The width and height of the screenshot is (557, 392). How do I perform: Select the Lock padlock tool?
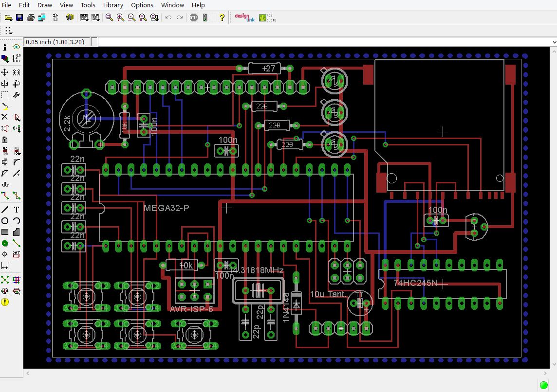coord(4,140)
